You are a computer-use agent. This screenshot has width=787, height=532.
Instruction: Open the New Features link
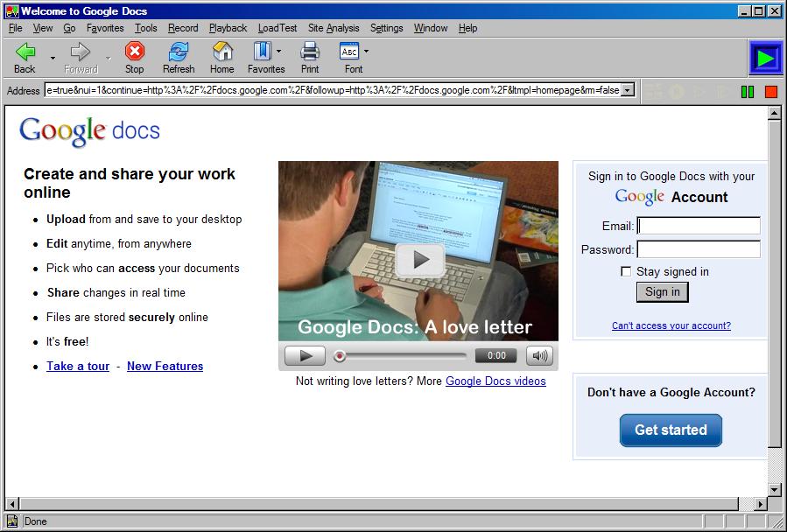point(165,367)
